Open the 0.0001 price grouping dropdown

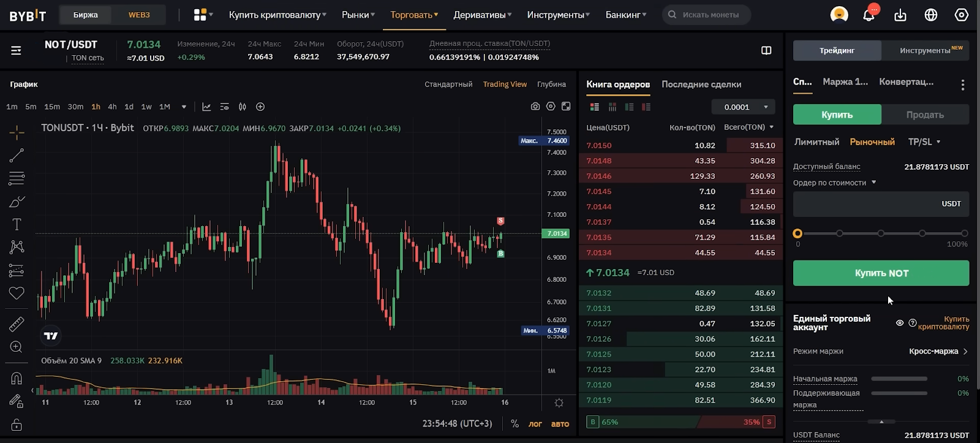pos(744,107)
